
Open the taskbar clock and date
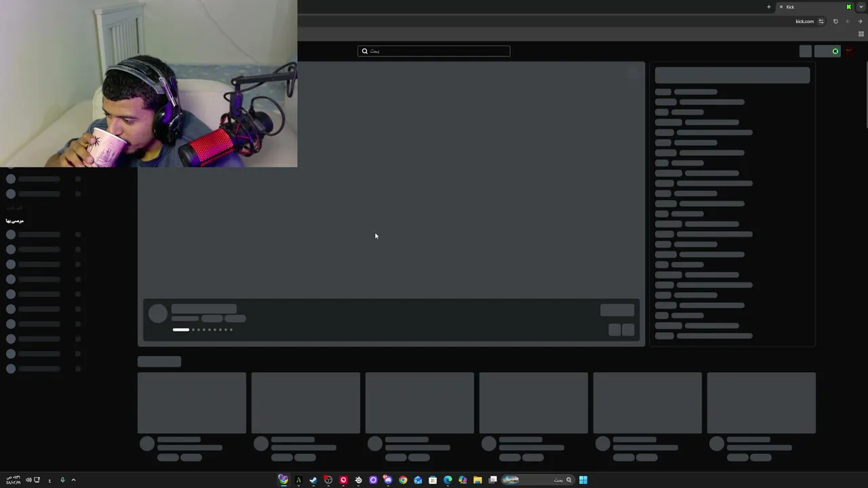pos(13,480)
